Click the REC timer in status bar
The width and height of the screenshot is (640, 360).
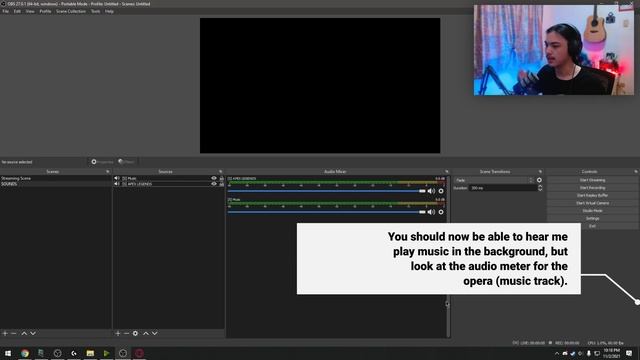click(567, 343)
